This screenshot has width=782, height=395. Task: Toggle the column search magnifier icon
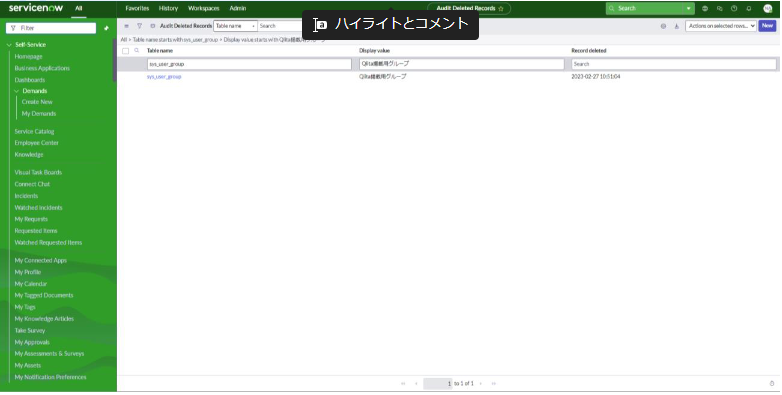tap(137, 51)
